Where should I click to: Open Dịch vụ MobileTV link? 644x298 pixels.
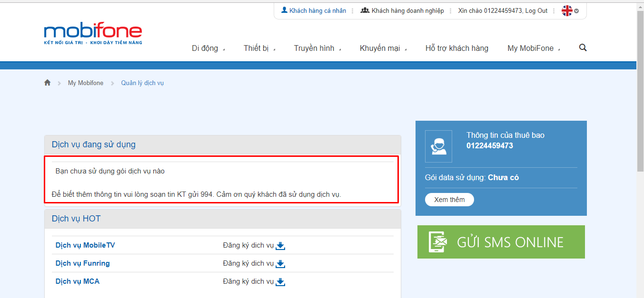click(x=85, y=245)
